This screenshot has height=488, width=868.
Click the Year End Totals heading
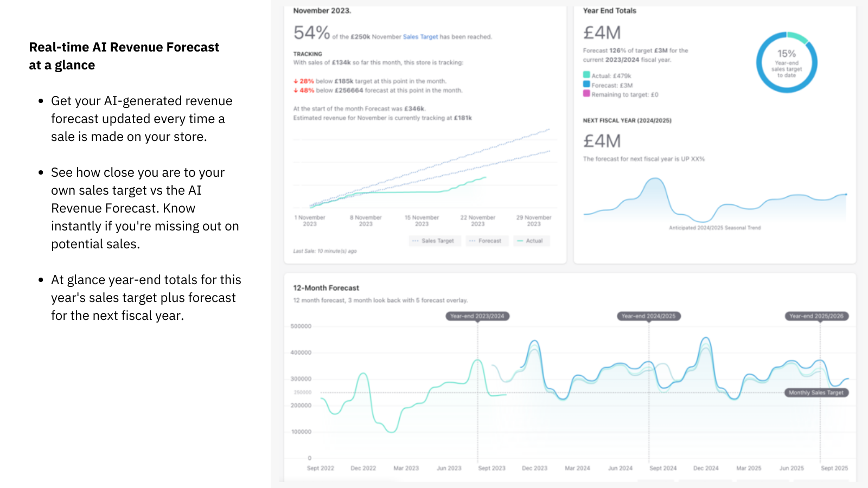pos(610,11)
